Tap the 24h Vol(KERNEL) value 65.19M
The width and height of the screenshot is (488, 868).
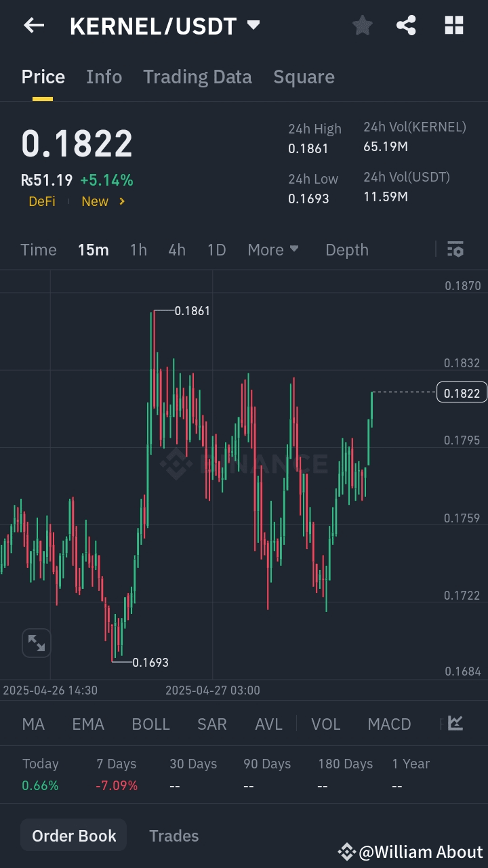click(x=386, y=146)
